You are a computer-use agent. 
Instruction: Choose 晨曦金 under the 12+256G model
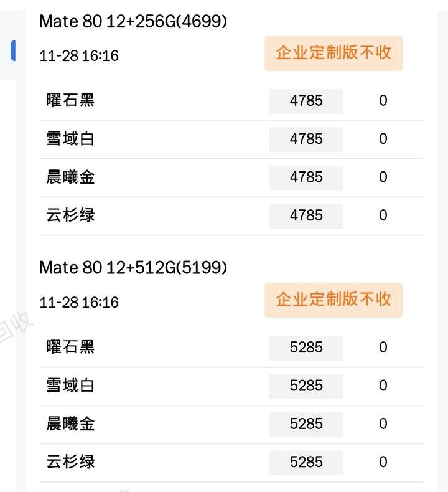[70, 177]
